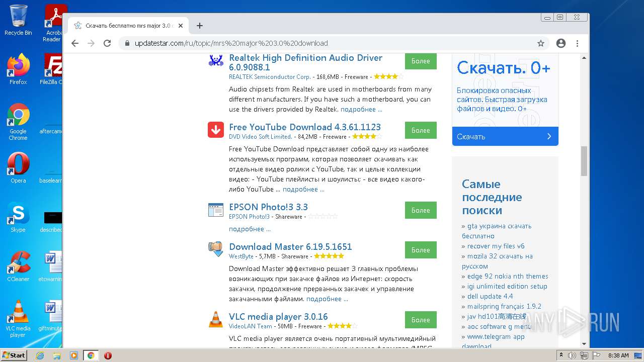Click the Chrome taskbar button
This screenshot has width=644, height=362.
91,355
